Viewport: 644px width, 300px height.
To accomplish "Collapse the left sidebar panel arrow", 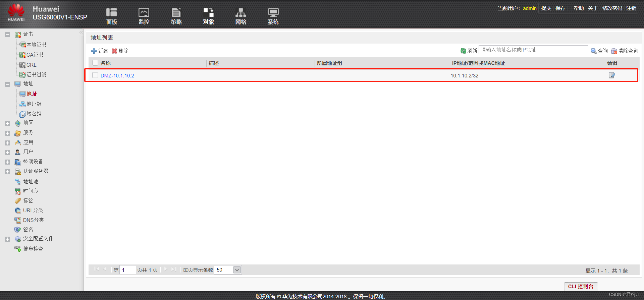I will coord(81,33).
